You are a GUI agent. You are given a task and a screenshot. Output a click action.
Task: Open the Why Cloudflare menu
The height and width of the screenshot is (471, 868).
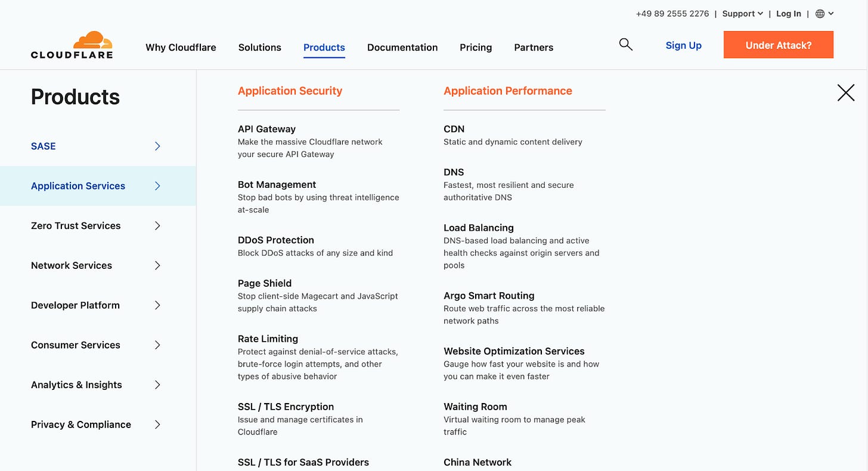click(x=181, y=47)
